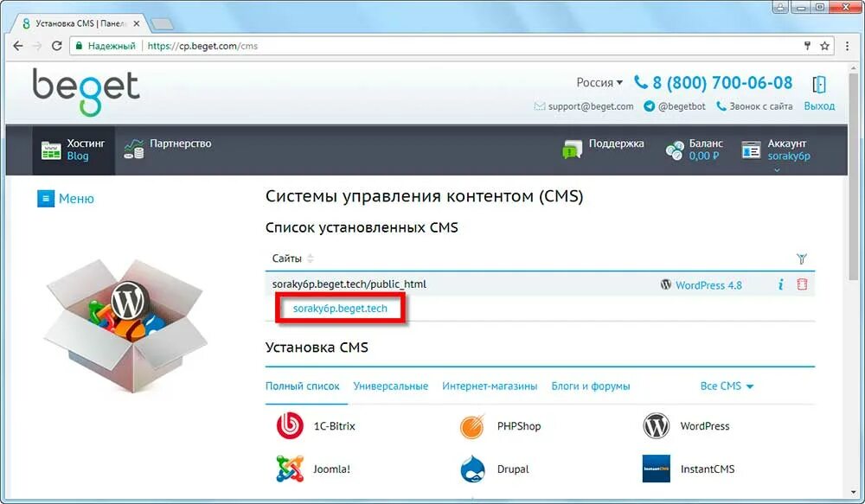Image resolution: width=865 pixels, height=504 pixels.
Task: Click the browser forward arrow
Action: point(37,46)
